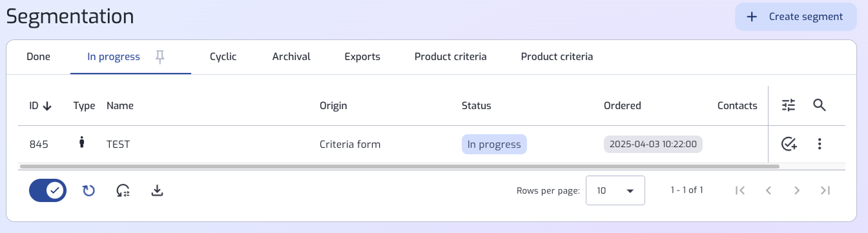Click the blue refresh icon

[x=88, y=190]
